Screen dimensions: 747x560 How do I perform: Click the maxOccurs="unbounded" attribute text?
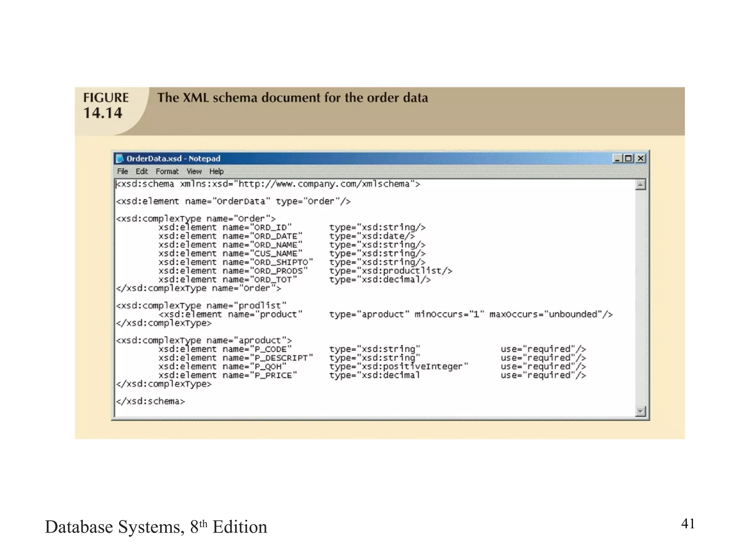[546, 314]
